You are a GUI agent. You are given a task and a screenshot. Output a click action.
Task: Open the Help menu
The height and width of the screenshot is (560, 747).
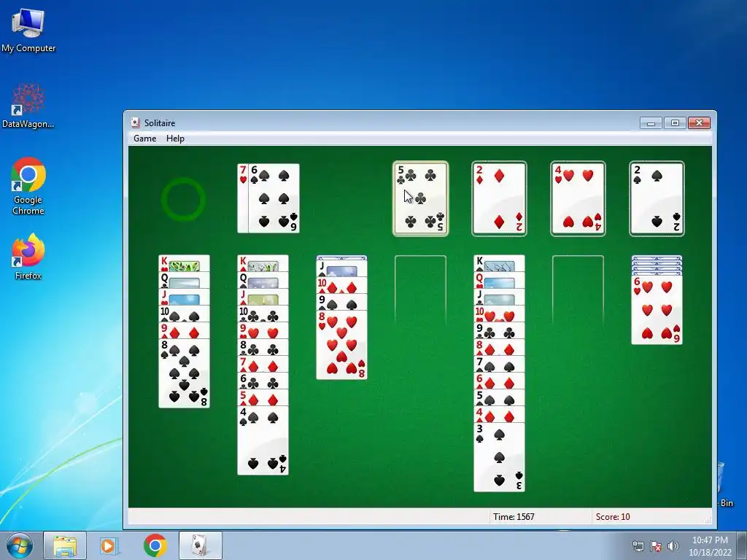click(x=175, y=138)
